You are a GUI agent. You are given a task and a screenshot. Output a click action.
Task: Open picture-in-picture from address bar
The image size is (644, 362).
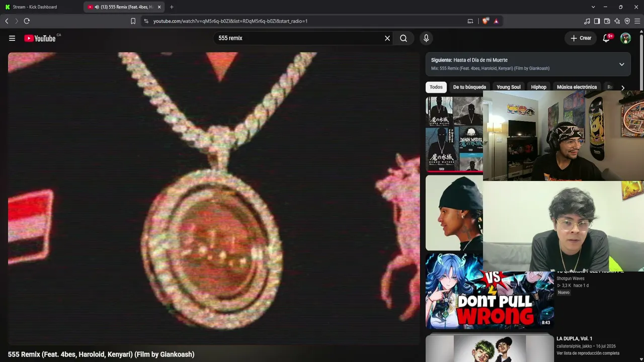pyautogui.click(x=470, y=21)
